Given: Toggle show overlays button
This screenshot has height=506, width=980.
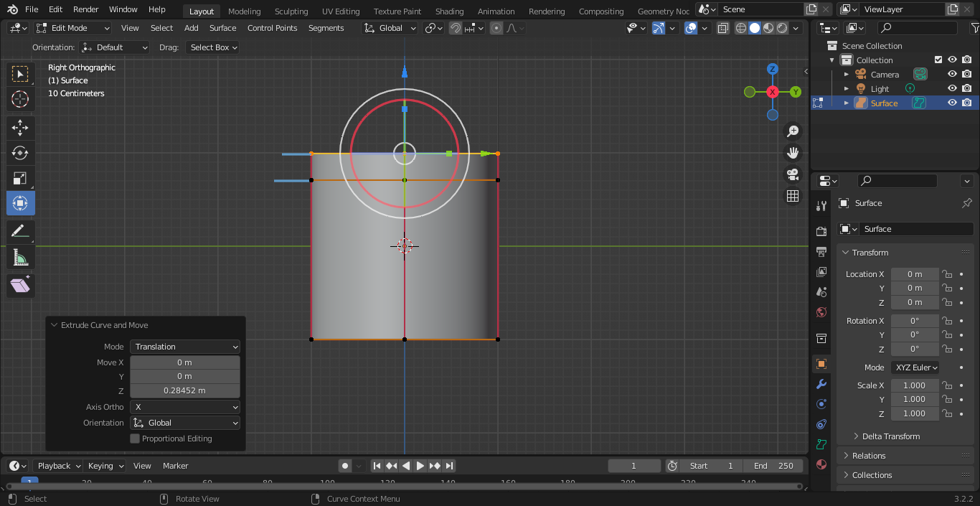Looking at the screenshot, I should pyautogui.click(x=690, y=28).
